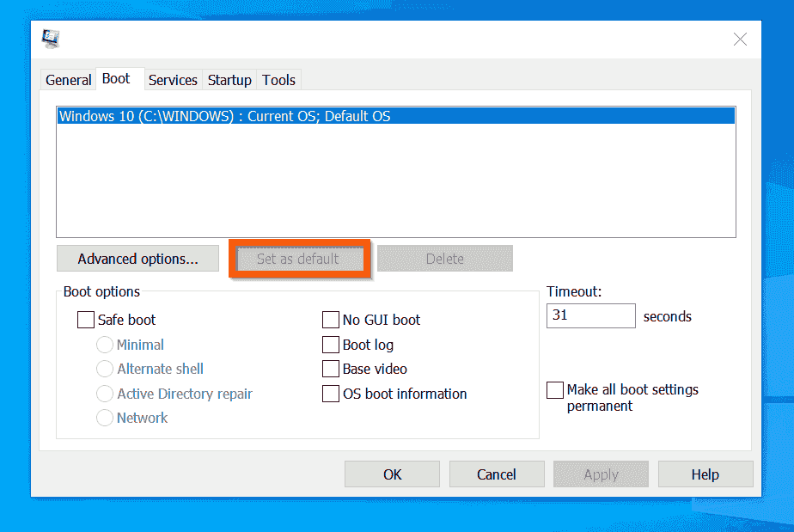Click the System Configuration title bar icon

(x=51, y=39)
